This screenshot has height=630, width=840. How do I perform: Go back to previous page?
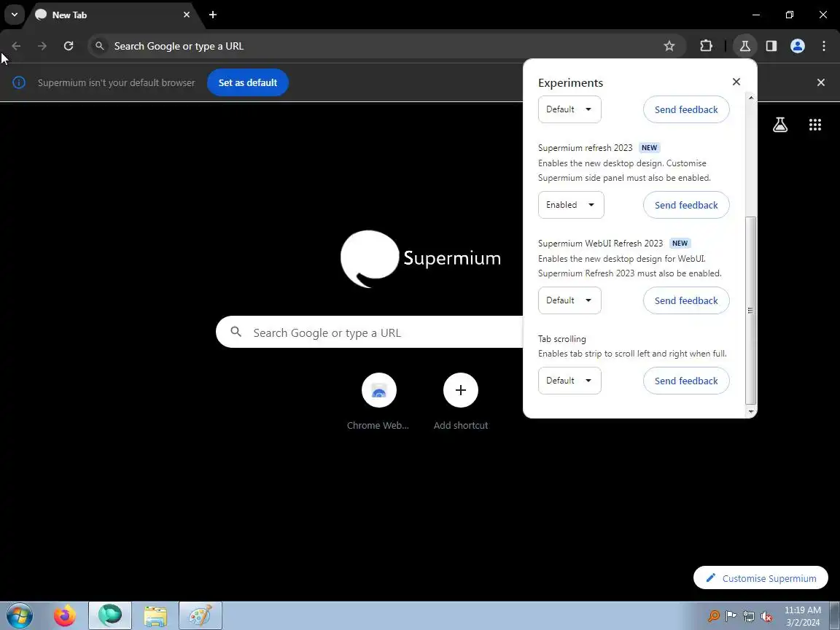[16, 46]
